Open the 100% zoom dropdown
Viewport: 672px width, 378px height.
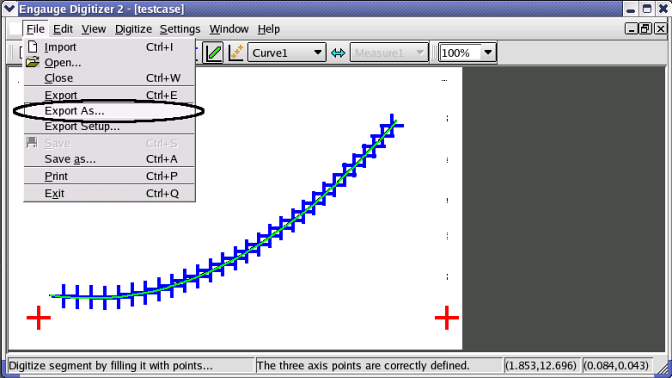tap(488, 53)
